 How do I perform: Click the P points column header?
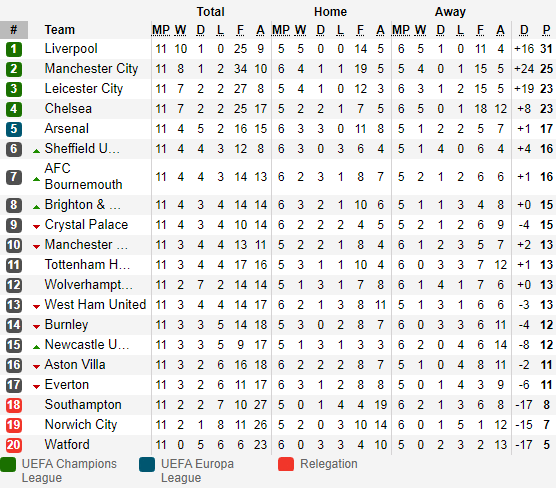[x=546, y=30]
